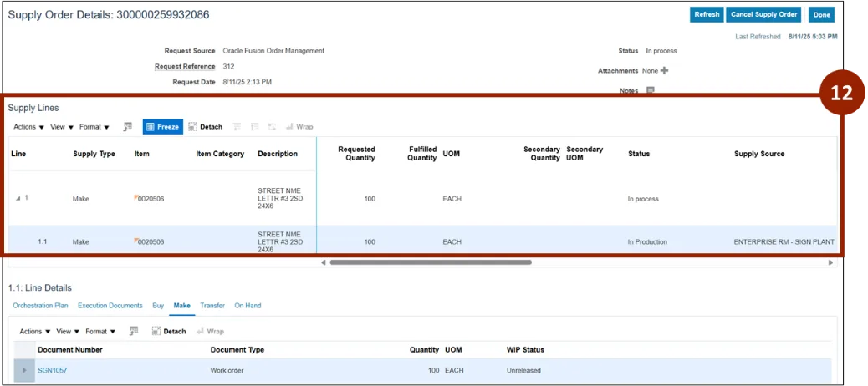Expand the SGN1057 work order row
868x386 pixels.
tap(24, 370)
